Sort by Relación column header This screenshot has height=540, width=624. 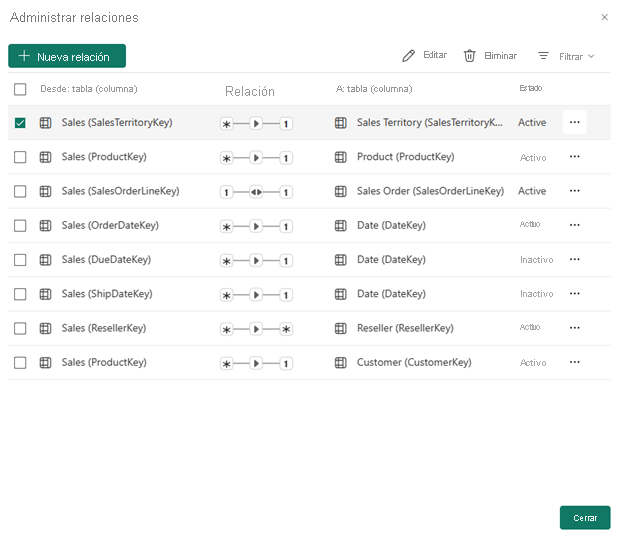[250, 92]
